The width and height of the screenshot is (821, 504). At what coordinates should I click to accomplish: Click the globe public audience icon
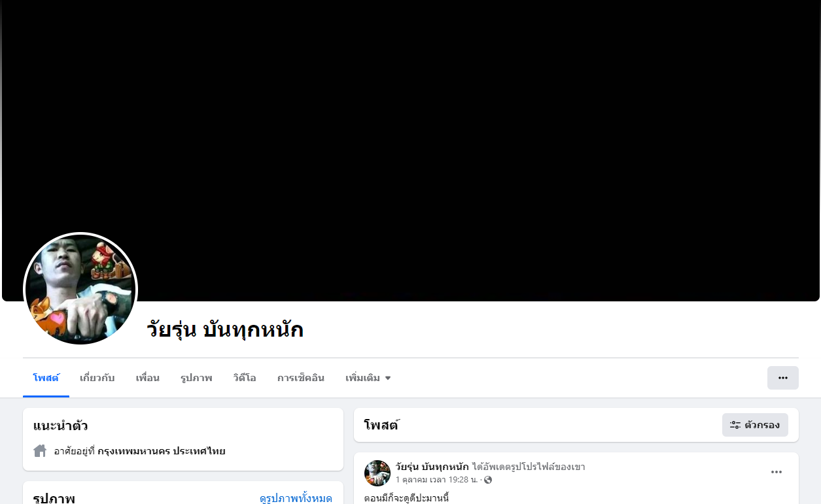coord(488,480)
